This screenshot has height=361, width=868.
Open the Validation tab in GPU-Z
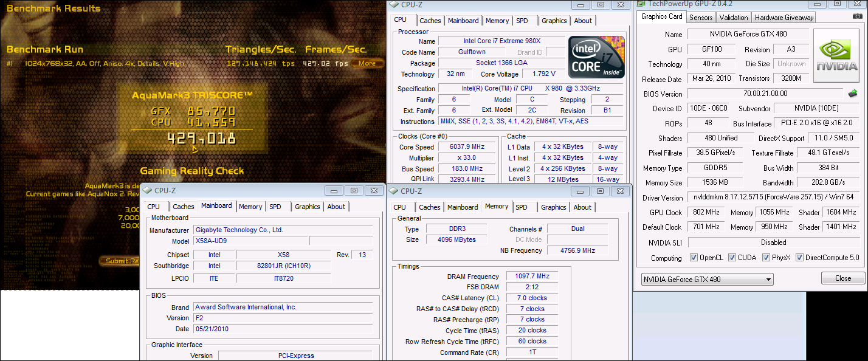tap(734, 18)
